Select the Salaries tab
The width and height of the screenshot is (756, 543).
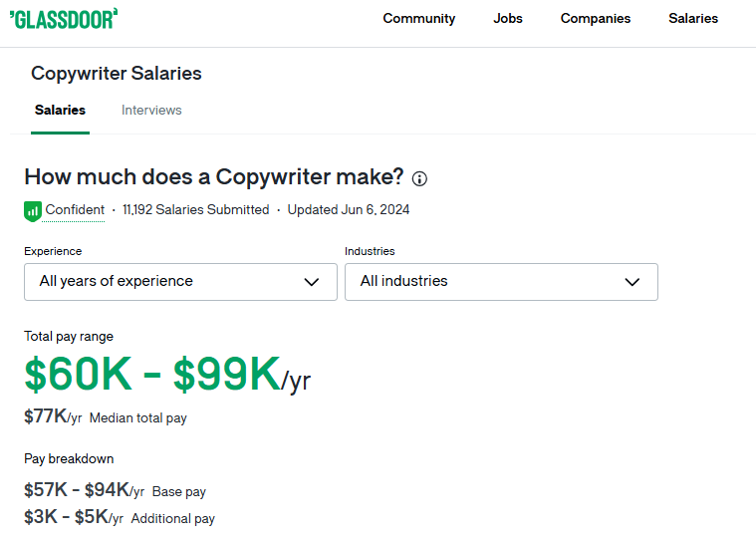tap(61, 110)
